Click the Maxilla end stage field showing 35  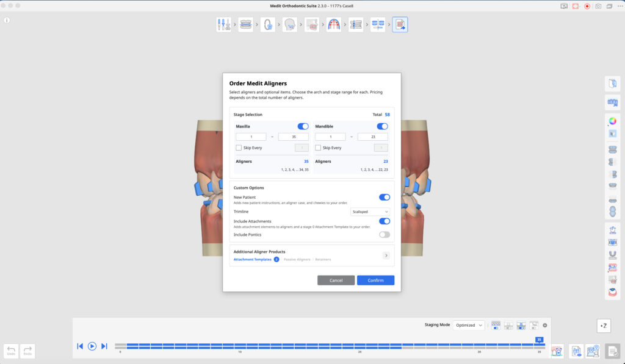coord(294,137)
